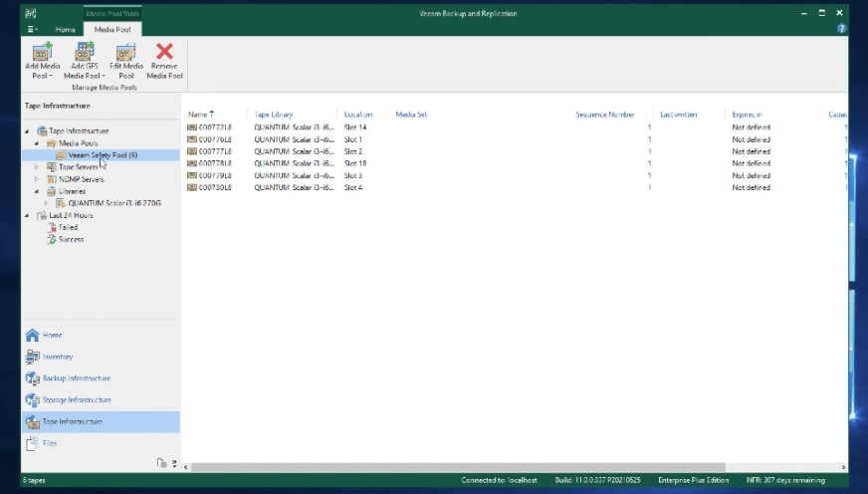Click the Backup Infrastructure navigation icon

point(32,378)
